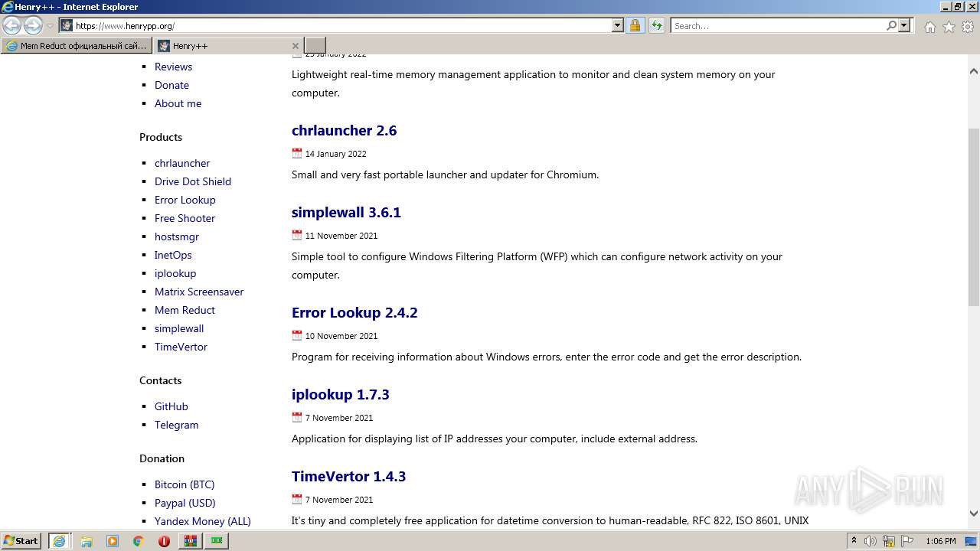Click the calendar icon beside 11 November 2021
980x551 pixels.
(297, 235)
